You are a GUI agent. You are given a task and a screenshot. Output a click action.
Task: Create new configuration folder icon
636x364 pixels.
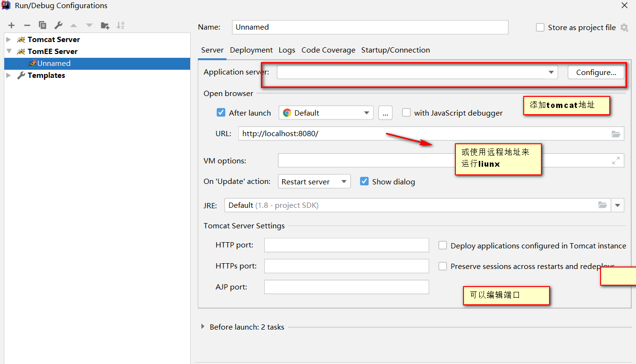(x=105, y=25)
